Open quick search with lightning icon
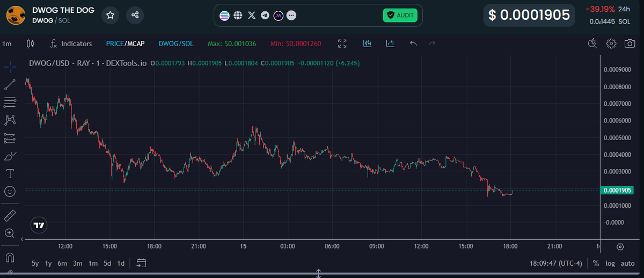Viewport: 644px width, 278px height. click(x=592, y=43)
